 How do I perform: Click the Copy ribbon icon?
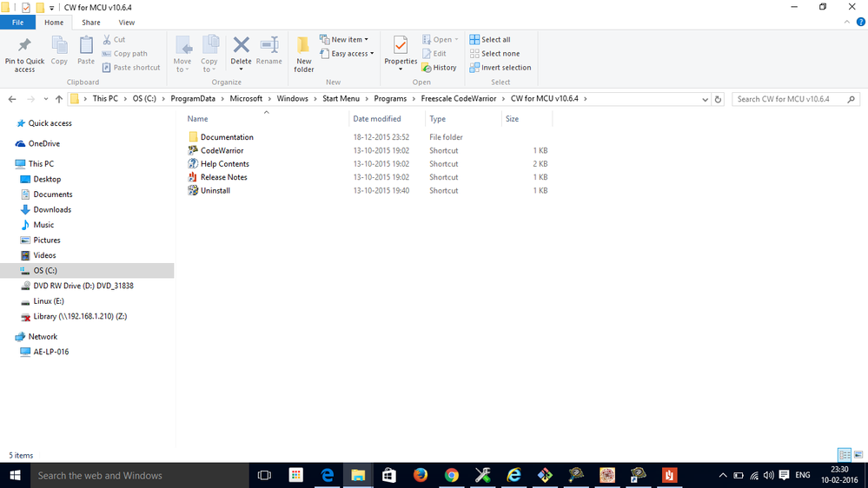pos(59,51)
